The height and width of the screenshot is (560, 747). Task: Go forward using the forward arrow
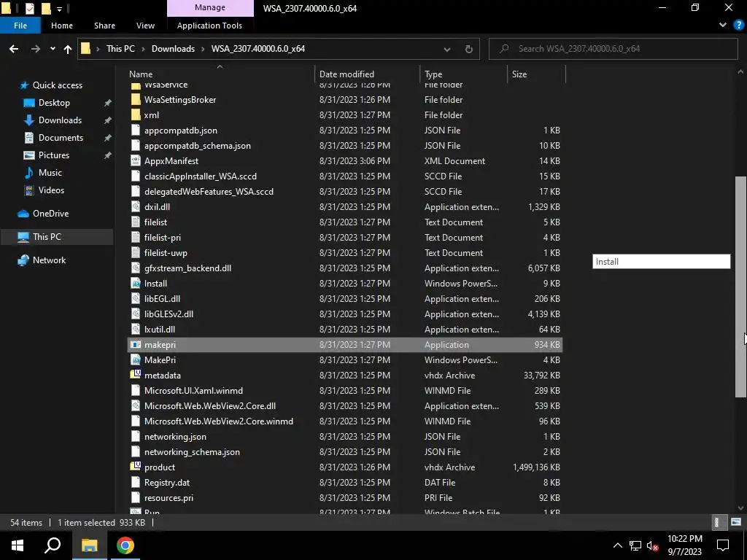click(35, 49)
